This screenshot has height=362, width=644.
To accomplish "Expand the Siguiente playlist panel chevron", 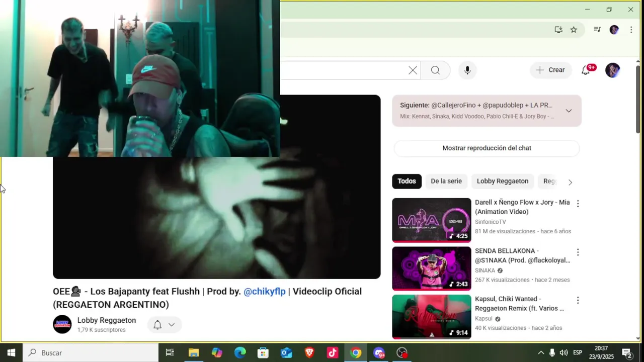I will [569, 111].
